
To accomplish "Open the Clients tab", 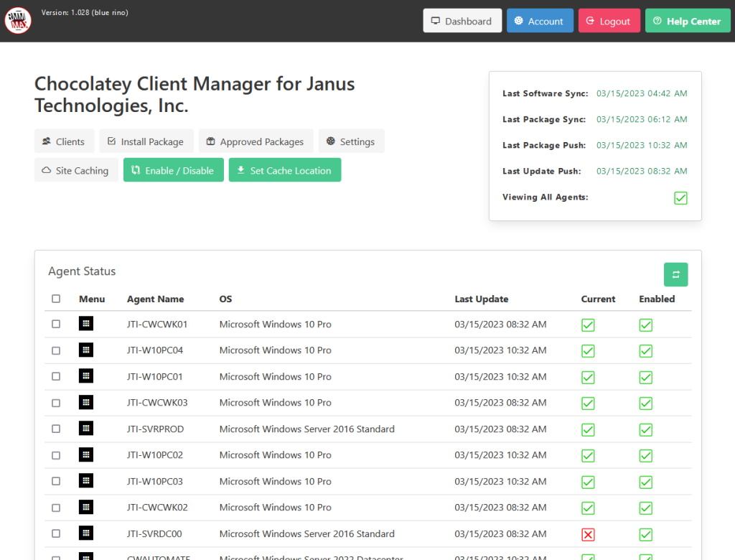I will tap(64, 141).
